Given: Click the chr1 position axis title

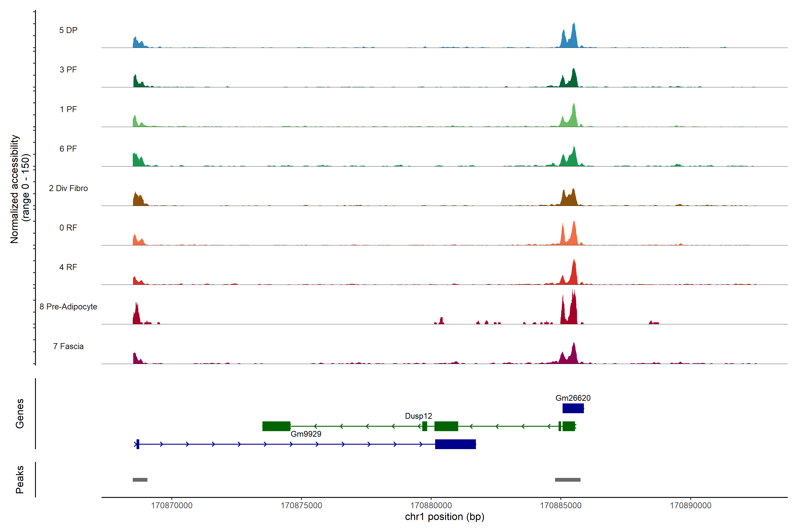Looking at the screenshot, I should pyautogui.click(x=444, y=517).
